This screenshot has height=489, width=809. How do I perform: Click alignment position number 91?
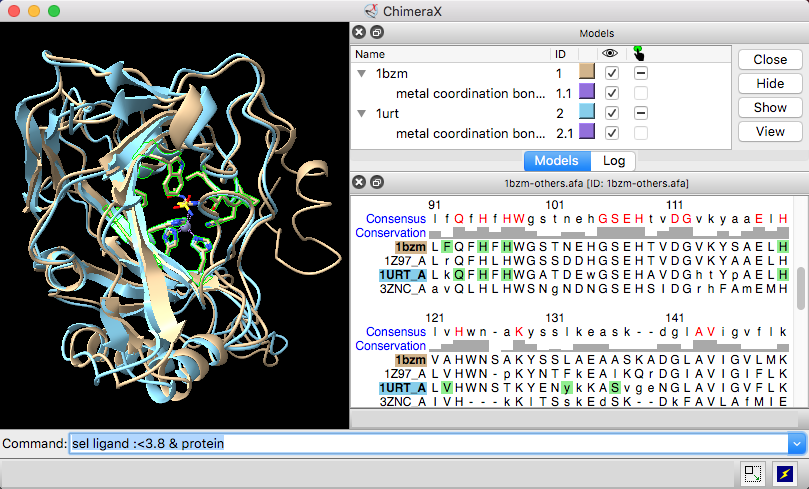434,205
